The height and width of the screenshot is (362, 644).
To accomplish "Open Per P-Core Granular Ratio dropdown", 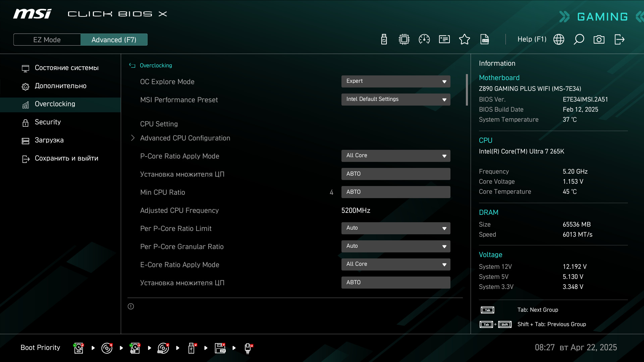I will (396, 246).
